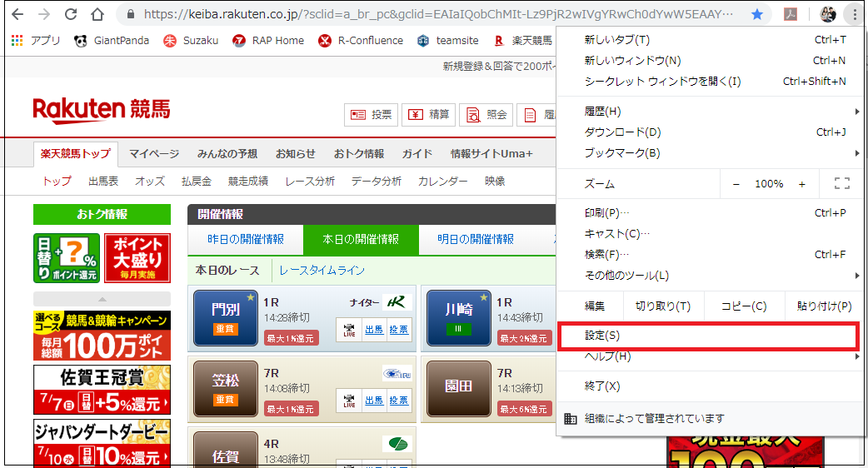Screen dimensions: 868x468
Task: Switch to 明日の開催情報 tab
Action: coord(476,240)
